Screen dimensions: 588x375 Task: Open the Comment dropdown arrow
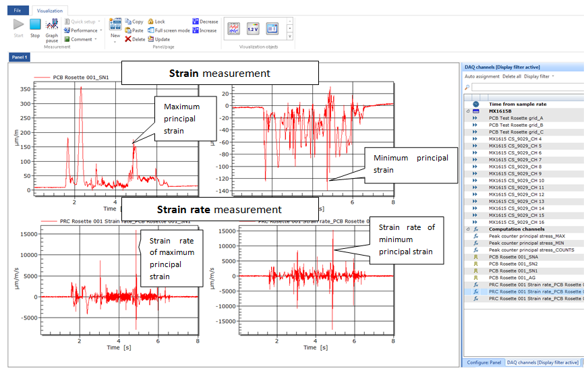96,39
